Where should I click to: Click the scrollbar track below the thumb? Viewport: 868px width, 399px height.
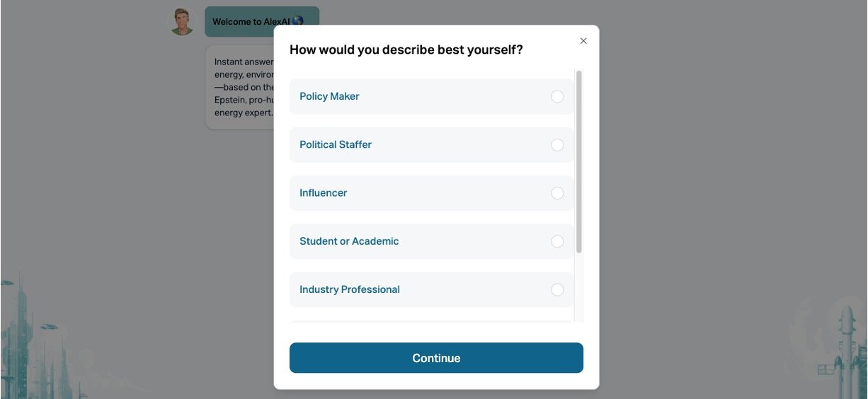pyautogui.click(x=579, y=290)
